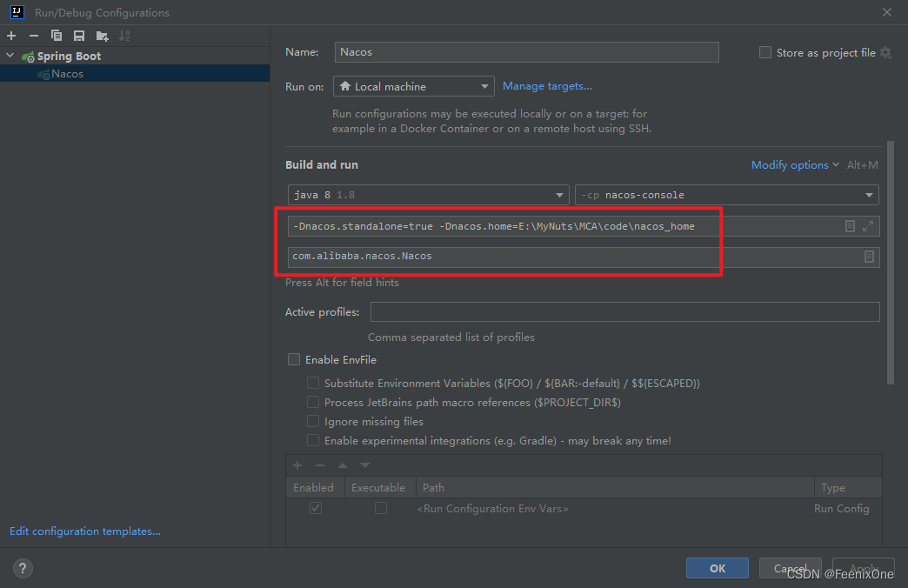Screen dimensions: 908x588
Task: Click the IntelliJ logo in title bar
Action: (x=17, y=12)
